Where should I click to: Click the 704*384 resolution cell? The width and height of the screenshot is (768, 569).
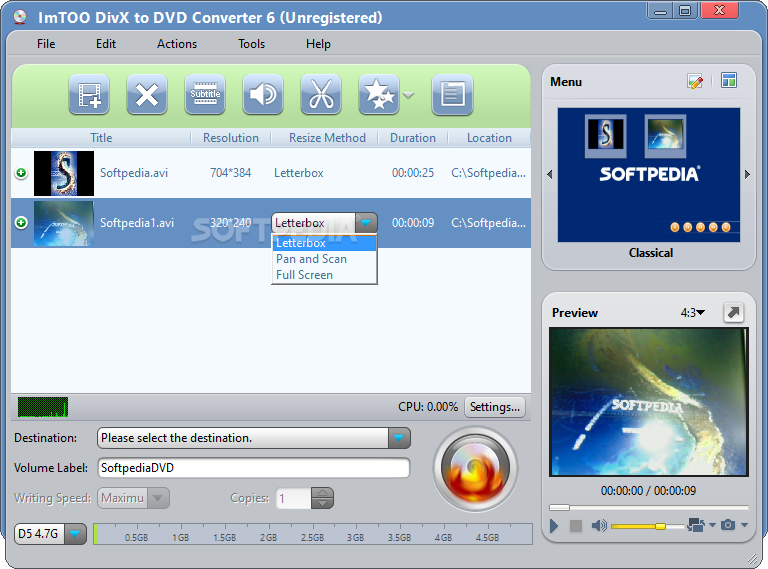click(x=230, y=173)
